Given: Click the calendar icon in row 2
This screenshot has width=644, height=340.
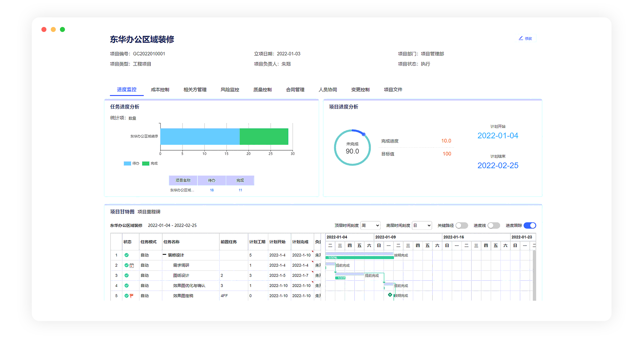Looking at the screenshot, I should [132, 265].
